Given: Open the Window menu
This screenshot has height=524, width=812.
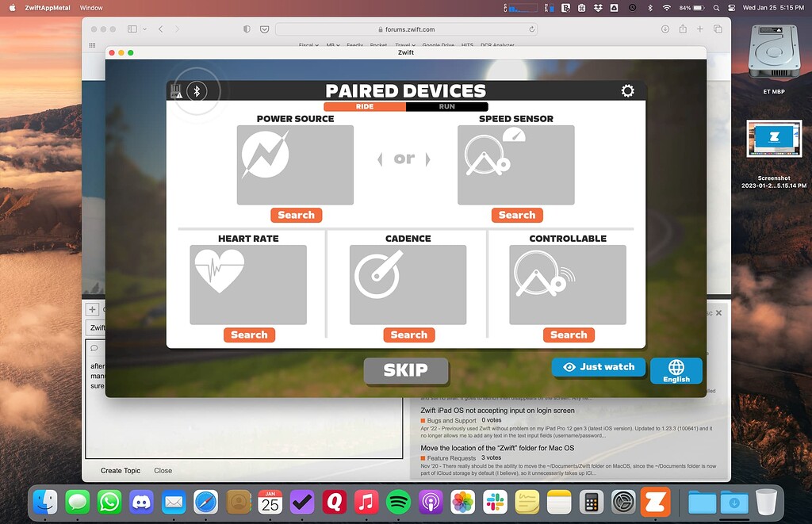Looking at the screenshot, I should coord(91,8).
